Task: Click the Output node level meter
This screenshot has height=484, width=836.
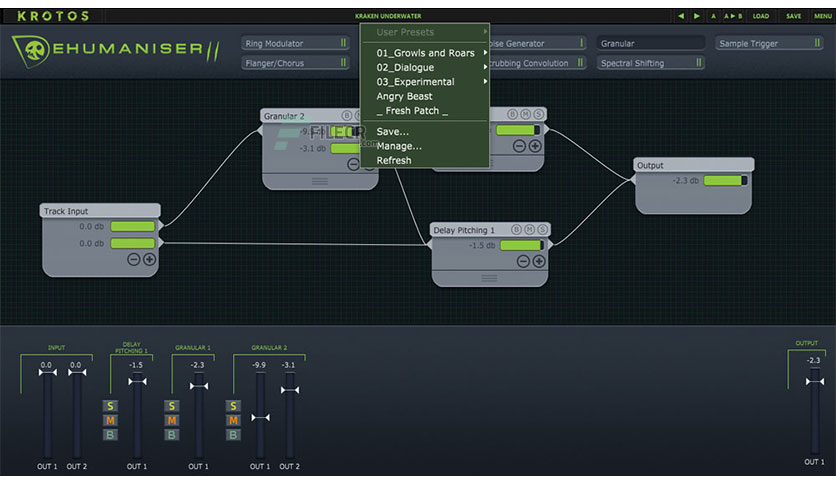Action: (x=726, y=181)
